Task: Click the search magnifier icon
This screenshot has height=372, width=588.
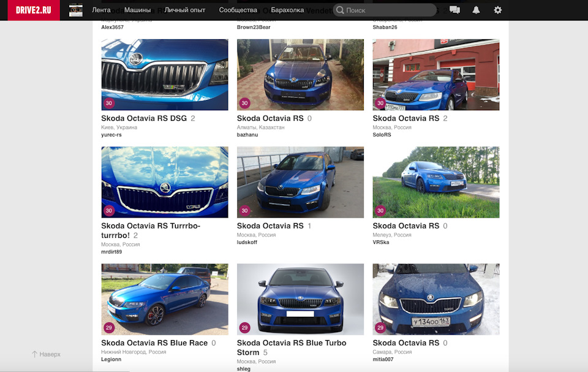Action: click(x=340, y=10)
